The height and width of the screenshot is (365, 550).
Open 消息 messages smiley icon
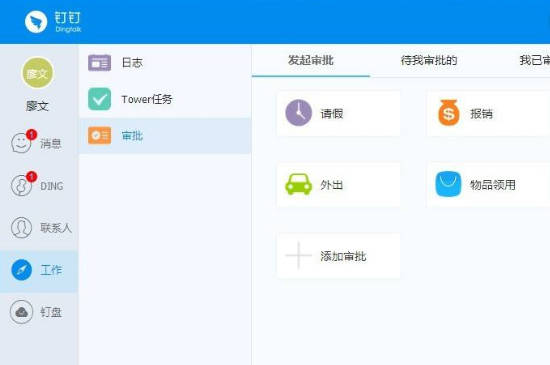click(21, 143)
